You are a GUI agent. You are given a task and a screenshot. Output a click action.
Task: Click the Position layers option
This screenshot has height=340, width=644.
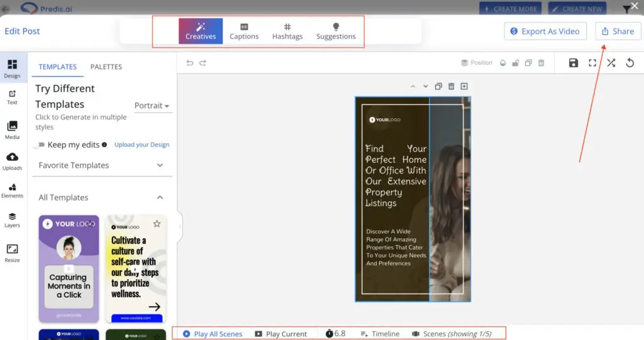point(477,63)
